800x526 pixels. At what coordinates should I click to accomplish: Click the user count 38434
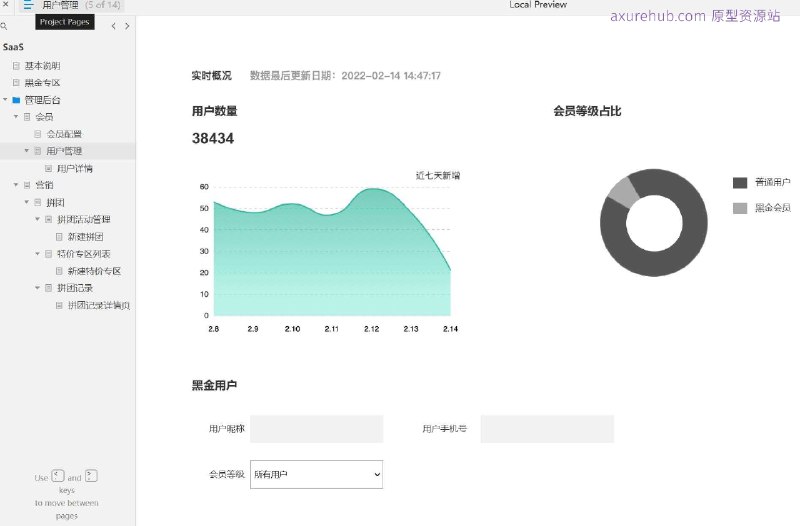(213, 138)
